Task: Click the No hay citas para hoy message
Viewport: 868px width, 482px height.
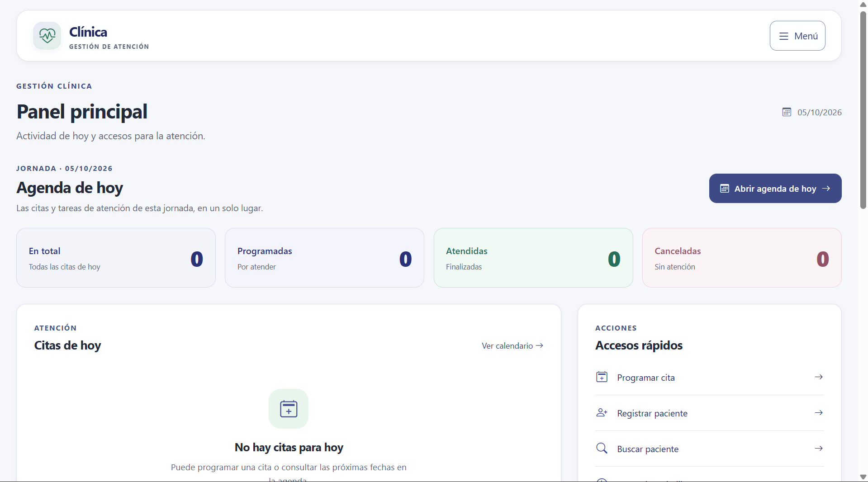Action: [x=289, y=448]
